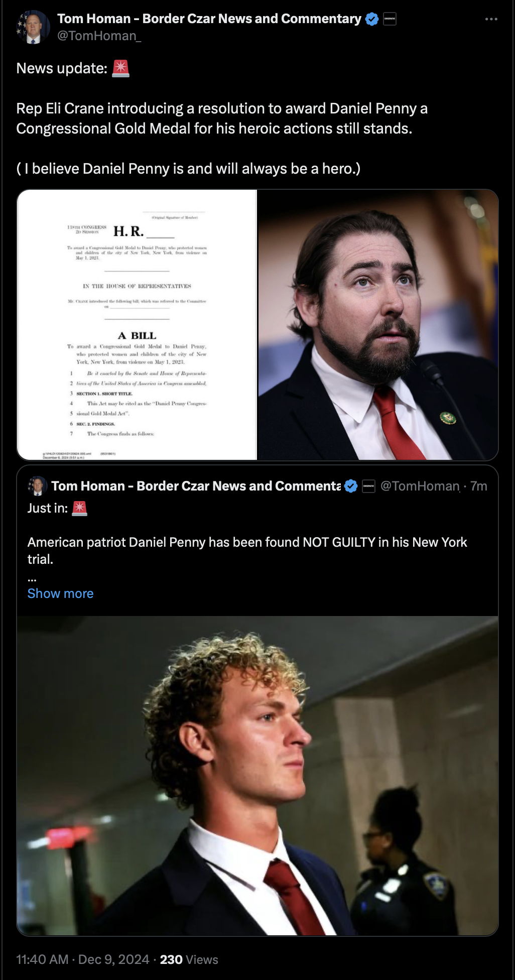The height and width of the screenshot is (980, 515).
Task: Click the '230 Views' count
Action: point(189,959)
